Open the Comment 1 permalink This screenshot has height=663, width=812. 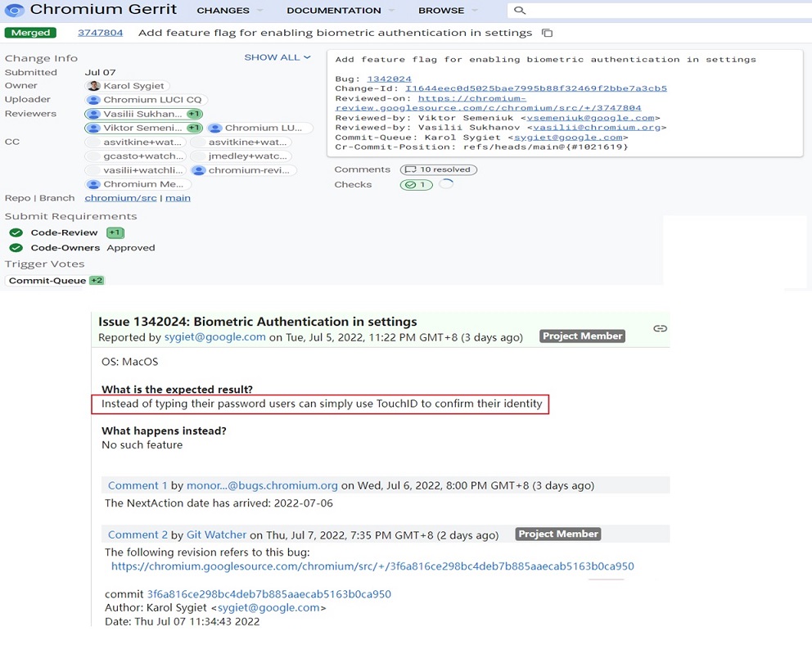(x=138, y=485)
